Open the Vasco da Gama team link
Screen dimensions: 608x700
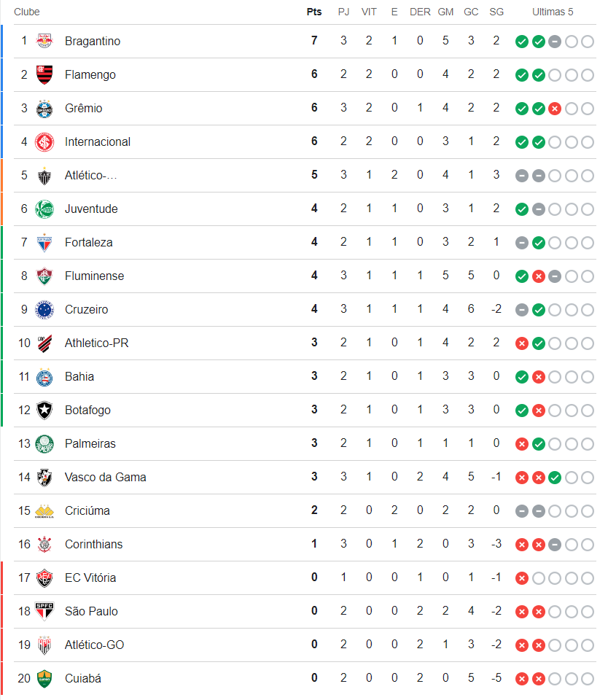[x=105, y=477]
